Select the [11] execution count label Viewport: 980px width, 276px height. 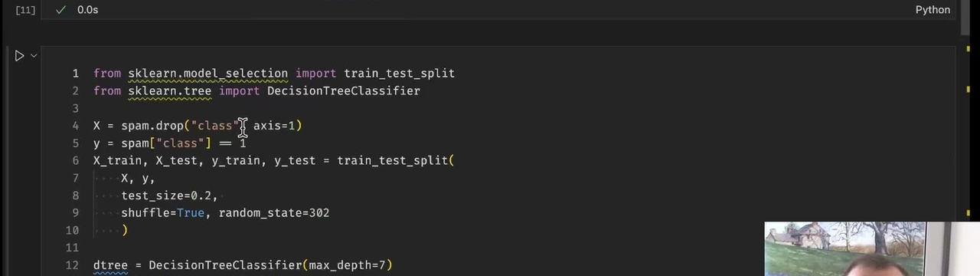coord(25,10)
